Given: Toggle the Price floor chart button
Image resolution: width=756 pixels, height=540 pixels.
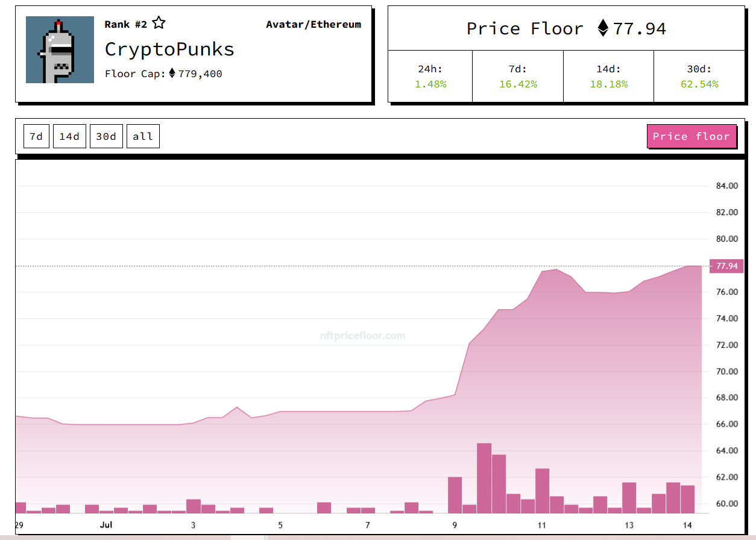Looking at the screenshot, I should 691,136.
